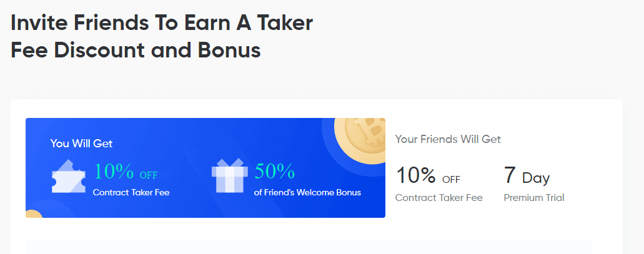Click the 'You Will Get' label
The height and width of the screenshot is (254, 644).
81,144
